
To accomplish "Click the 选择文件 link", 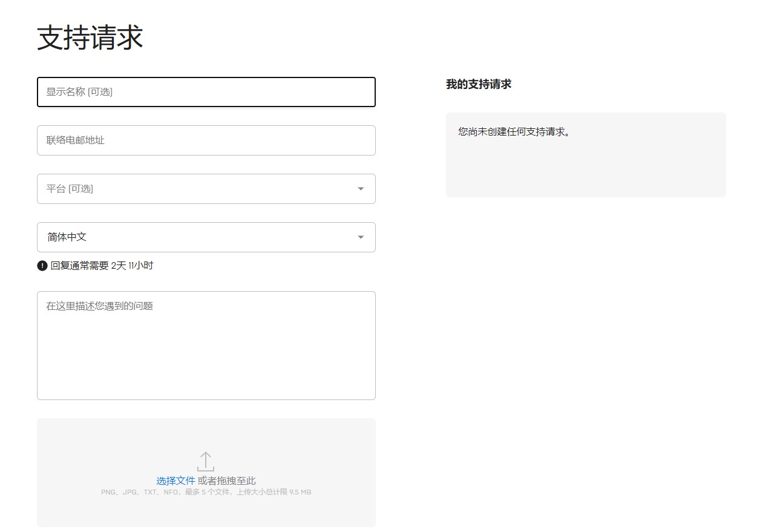I will click(x=175, y=481).
